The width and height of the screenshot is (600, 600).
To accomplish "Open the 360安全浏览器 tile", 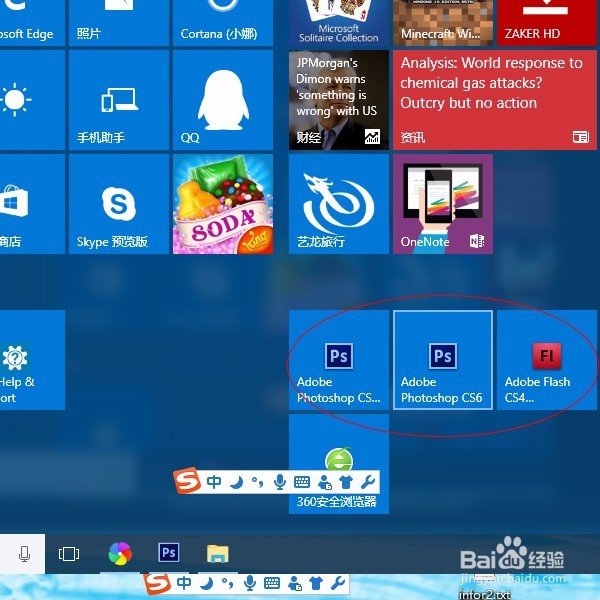I will [x=339, y=464].
